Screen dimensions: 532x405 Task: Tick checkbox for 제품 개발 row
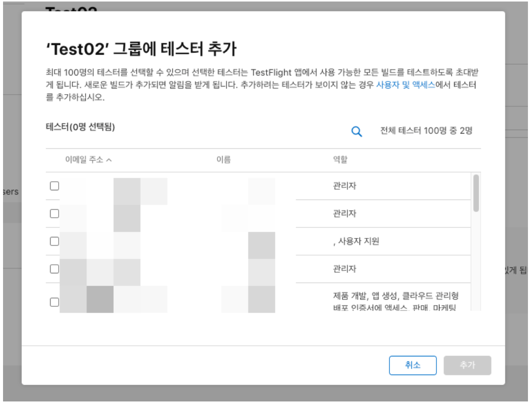coord(54,302)
